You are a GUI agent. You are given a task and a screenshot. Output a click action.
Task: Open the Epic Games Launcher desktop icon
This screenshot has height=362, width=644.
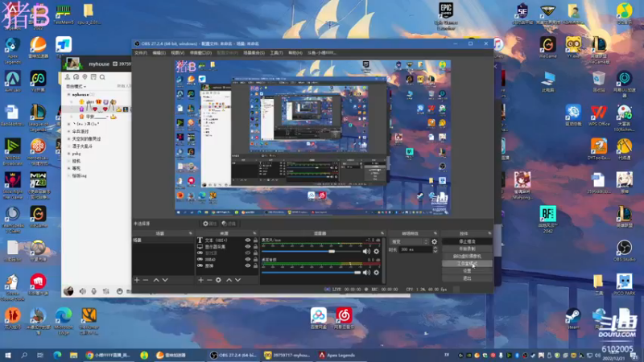[x=446, y=15]
